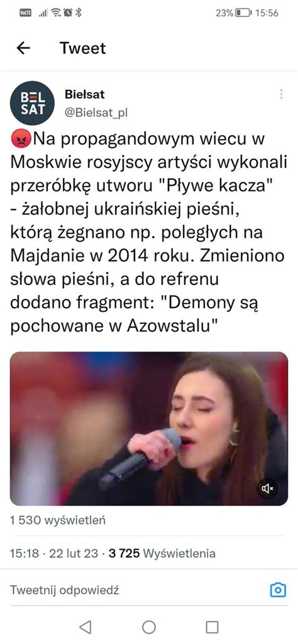Tap the Biełsat account name
Image resolution: width=298 pixels, height=644 pixels.
click(85, 94)
